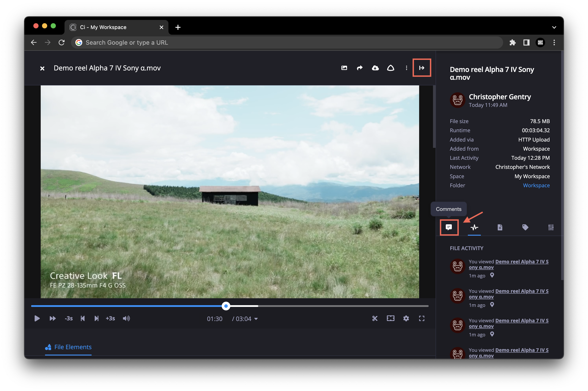The image size is (588, 391).
Task: Close the file preview with the X
Action: pyautogui.click(x=42, y=68)
